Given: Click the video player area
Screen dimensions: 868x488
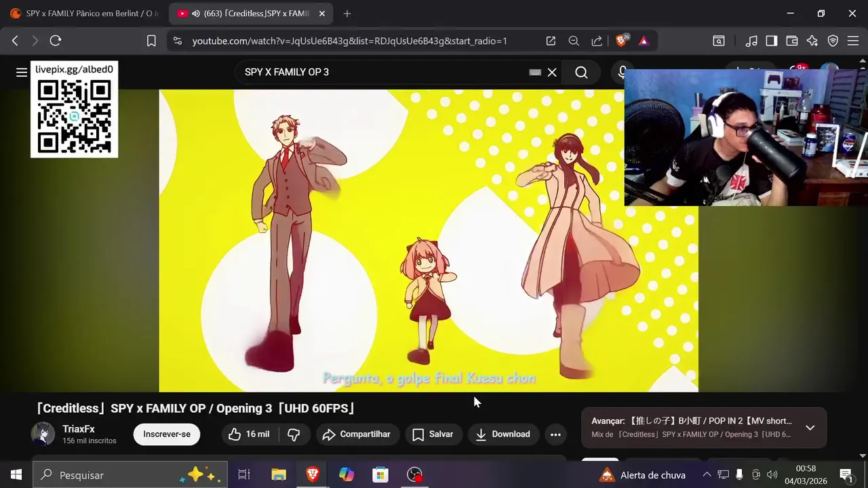Looking at the screenshot, I should [429, 241].
